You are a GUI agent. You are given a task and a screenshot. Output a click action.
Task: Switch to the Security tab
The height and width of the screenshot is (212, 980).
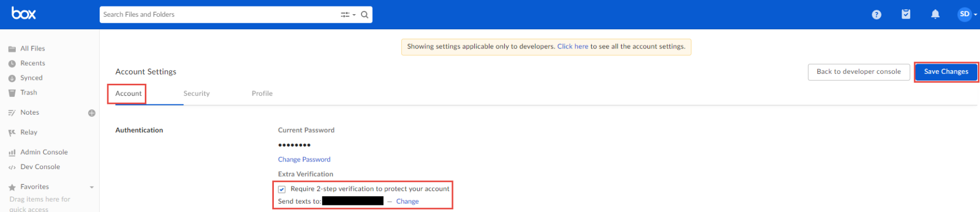[197, 93]
